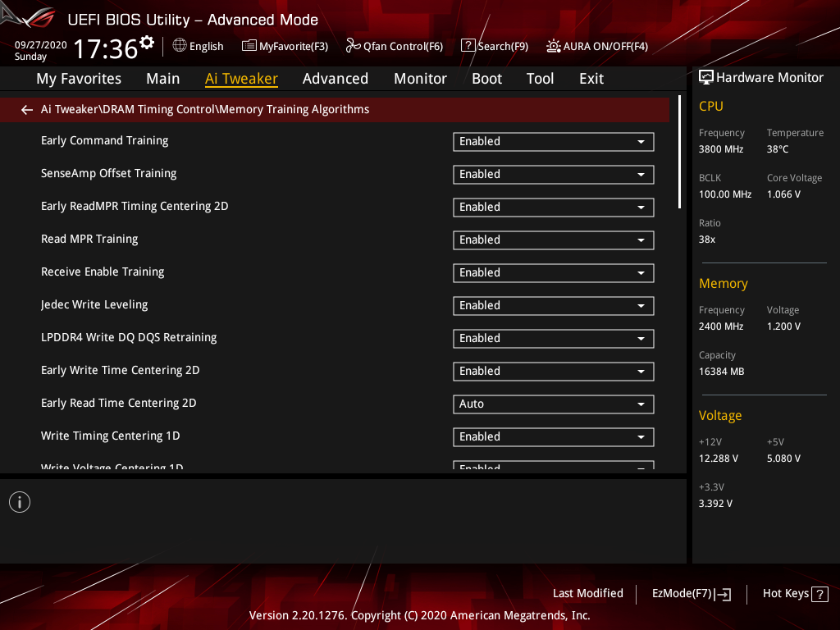Screen dimensions: 840x630
Task: Switch to EzMode(F7)
Action: [691, 594]
